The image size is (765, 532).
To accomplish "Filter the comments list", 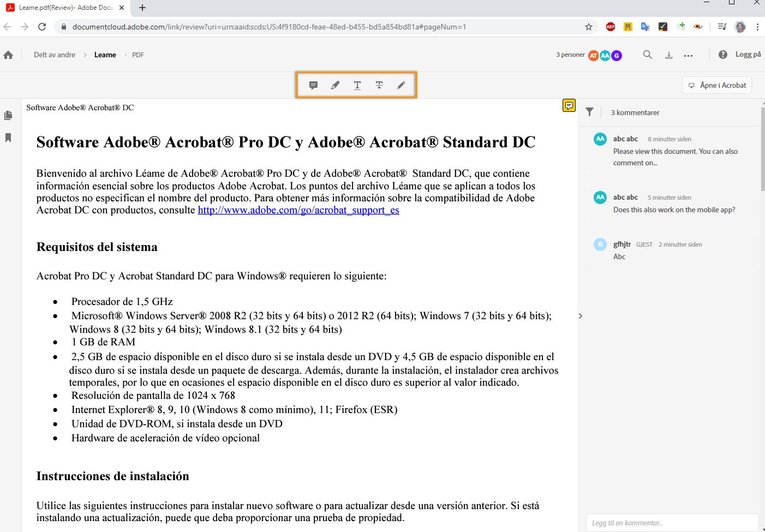I will (x=590, y=112).
